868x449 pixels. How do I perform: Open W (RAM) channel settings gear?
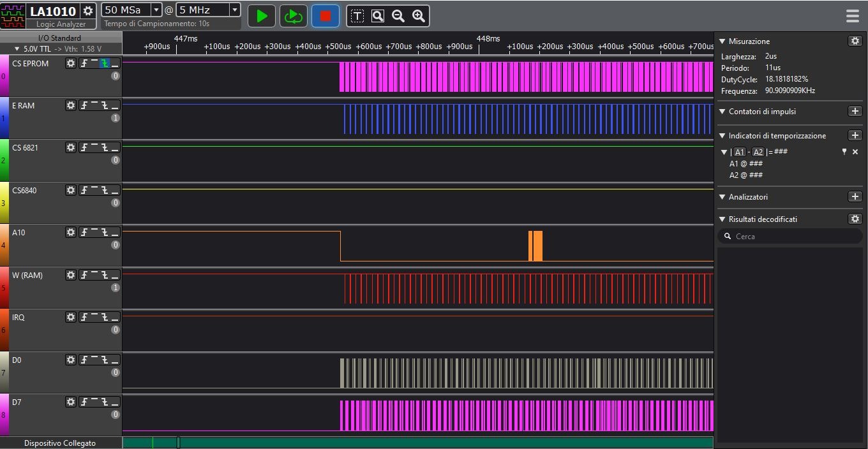(x=71, y=275)
